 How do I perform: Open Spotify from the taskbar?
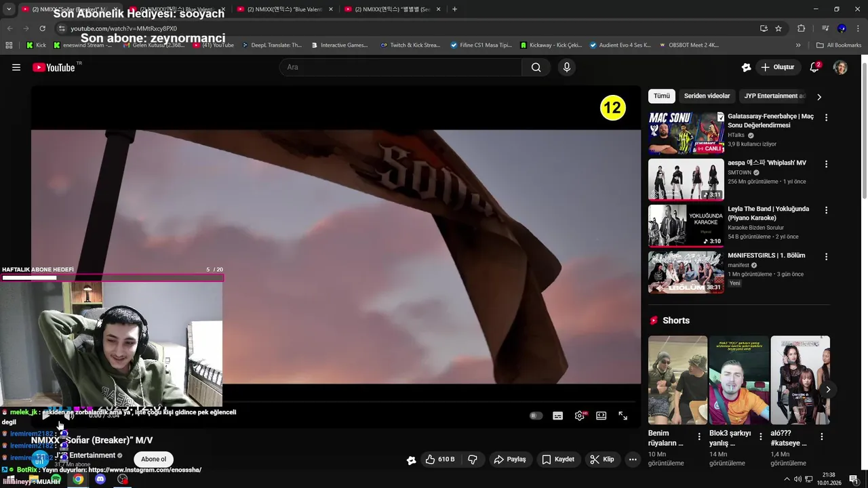[56, 479]
